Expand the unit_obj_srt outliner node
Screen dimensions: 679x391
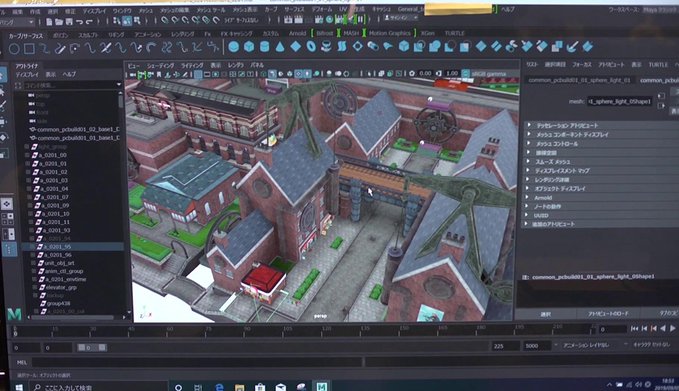(x=33, y=263)
